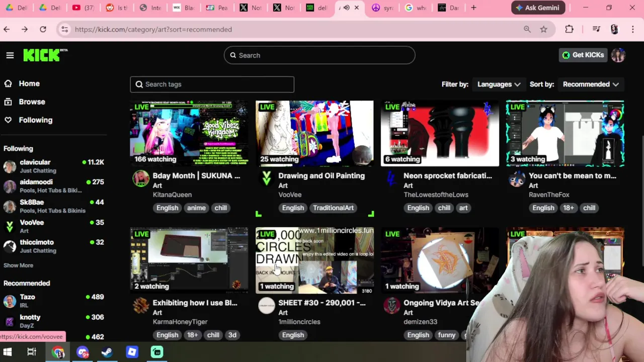
Task: Select funny tag on demizen33 card
Action: 446,335
